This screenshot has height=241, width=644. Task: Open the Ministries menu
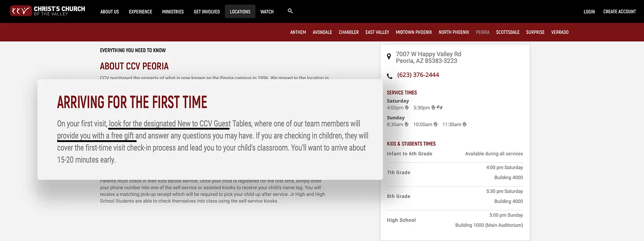click(173, 11)
